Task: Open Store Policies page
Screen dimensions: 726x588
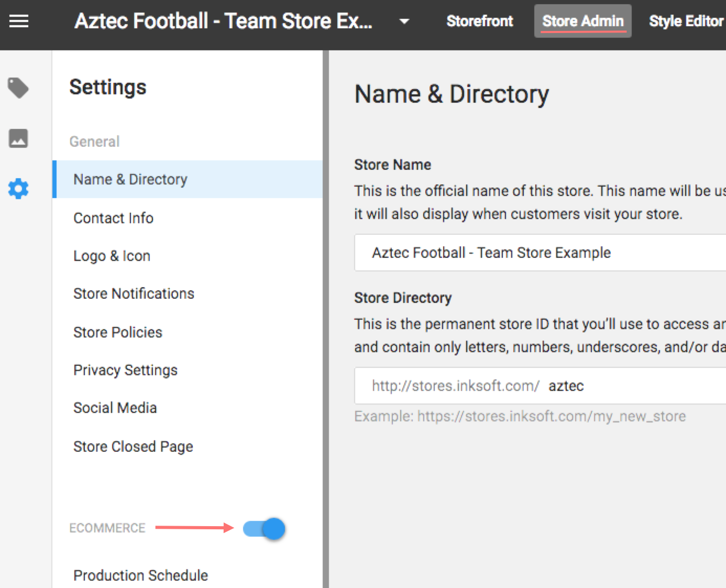Action: [118, 332]
